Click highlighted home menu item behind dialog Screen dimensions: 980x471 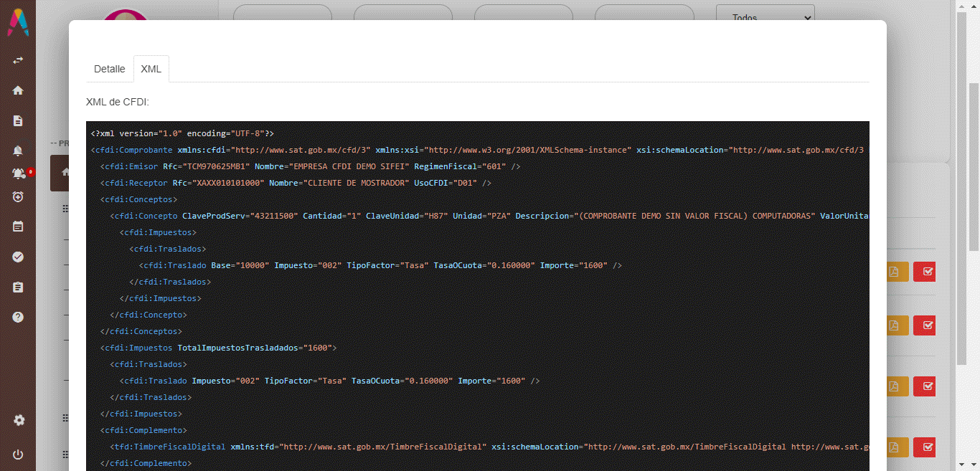pyautogui.click(x=60, y=173)
